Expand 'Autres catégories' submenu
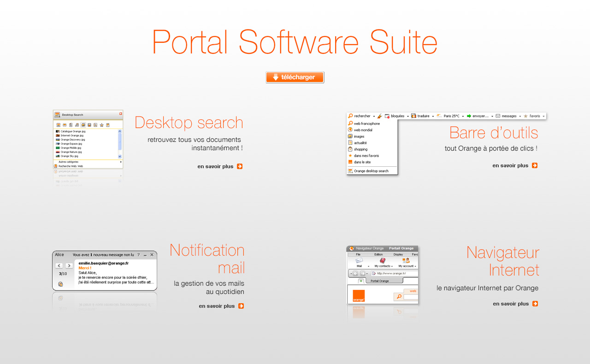Screen dimensions: 590x364 [88, 162]
